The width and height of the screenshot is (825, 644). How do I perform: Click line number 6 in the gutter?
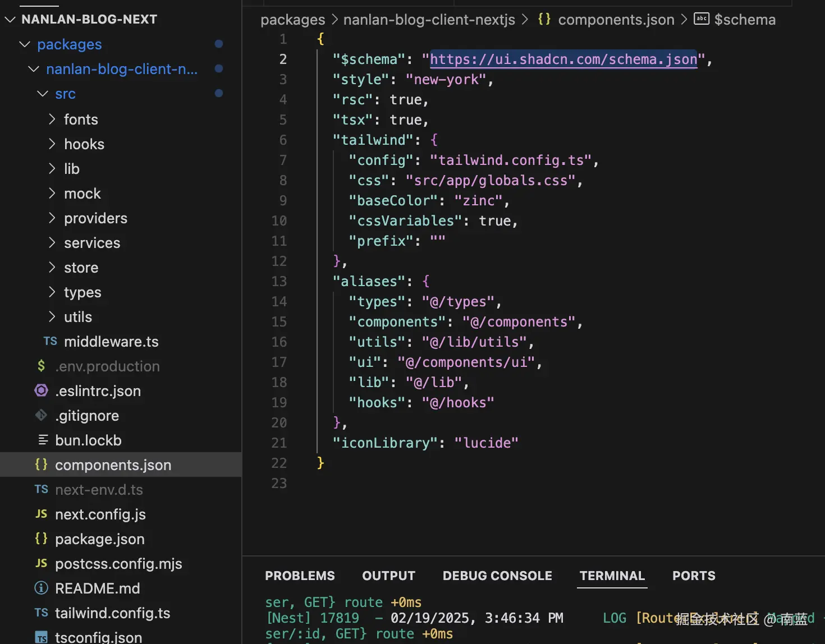coord(283,140)
